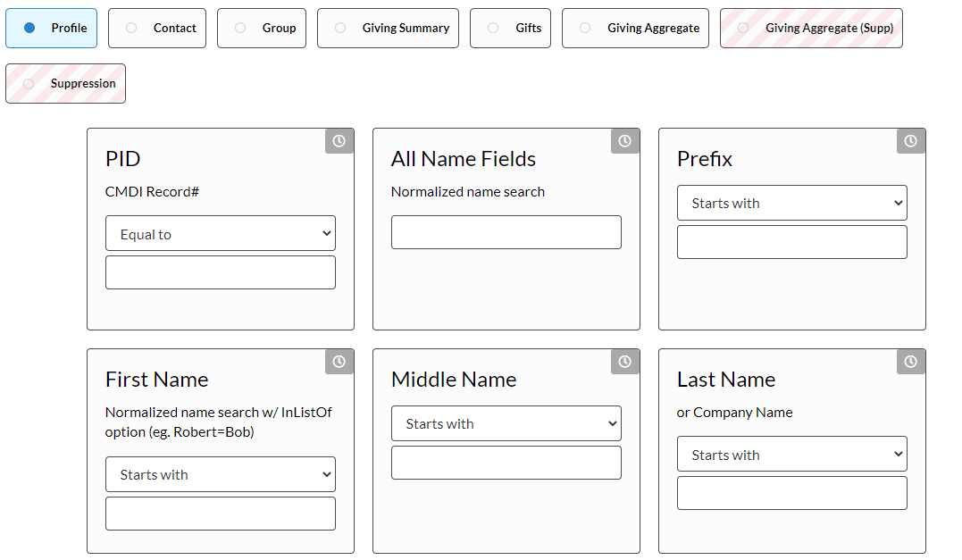Open Middle Name 'Starts with' dropdown

click(x=506, y=423)
